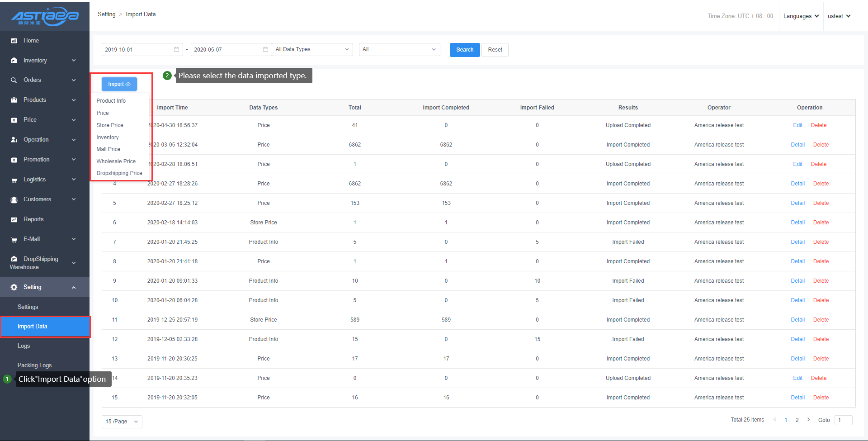The image size is (868, 441).
Task: Click the Inventory sidebar icon
Action: (14, 61)
